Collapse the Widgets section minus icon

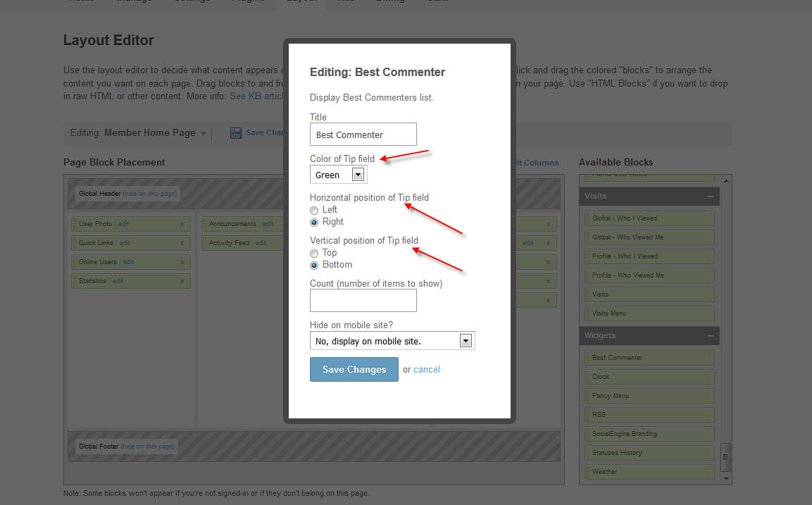(x=711, y=336)
